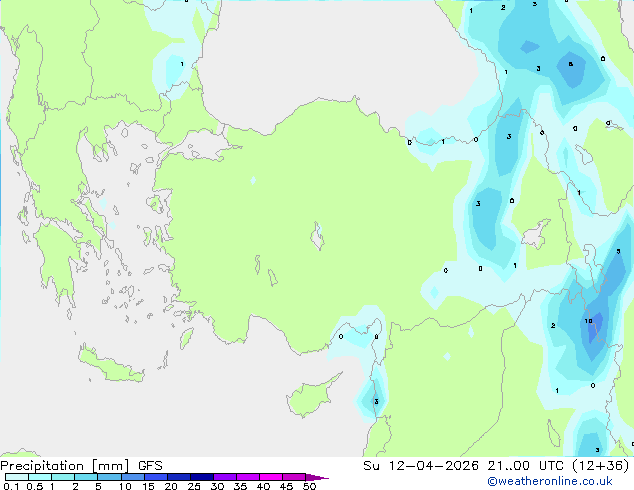Select the 5–10 mm legend swatch

pos(109,477)
